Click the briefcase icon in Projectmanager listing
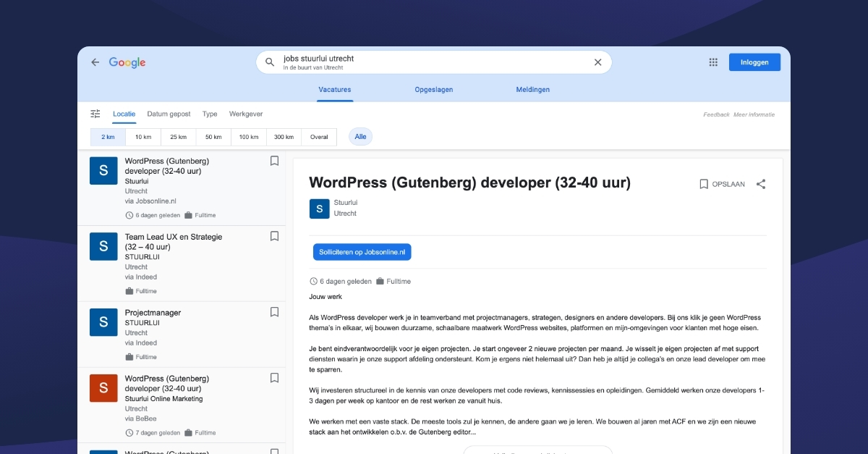The height and width of the screenshot is (454, 868). [129, 357]
